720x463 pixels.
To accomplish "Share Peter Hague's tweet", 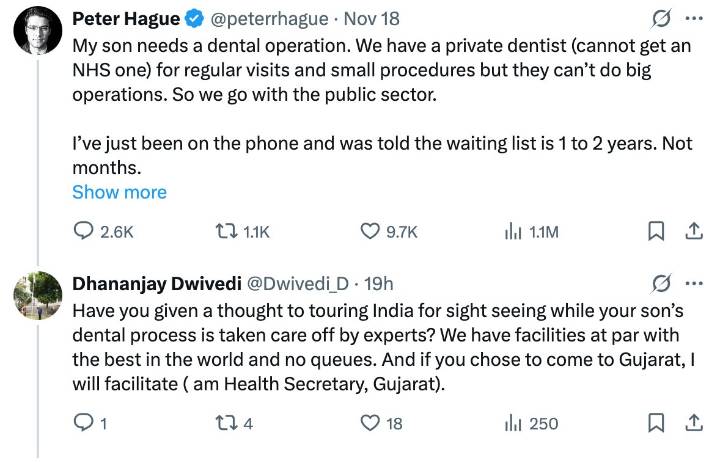I will [x=691, y=232].
